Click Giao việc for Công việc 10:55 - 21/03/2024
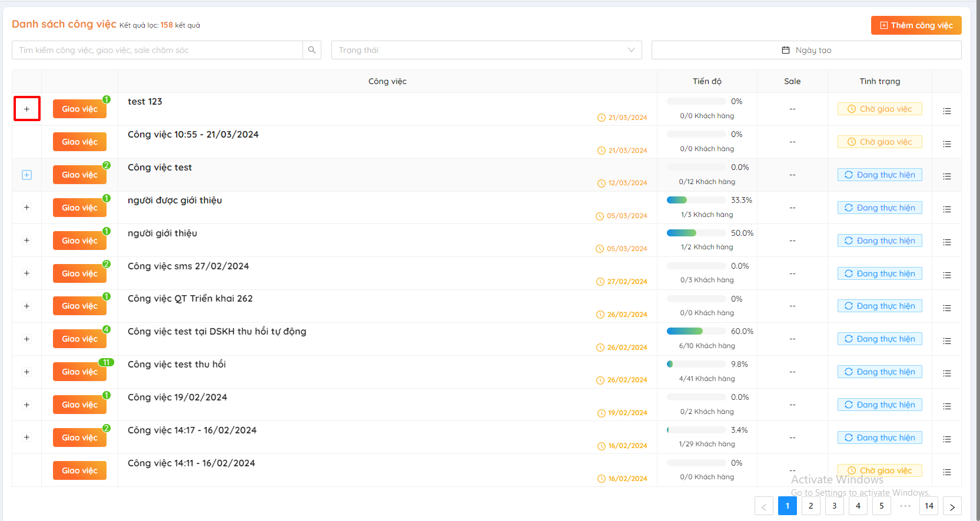 (x=79, y=142)
